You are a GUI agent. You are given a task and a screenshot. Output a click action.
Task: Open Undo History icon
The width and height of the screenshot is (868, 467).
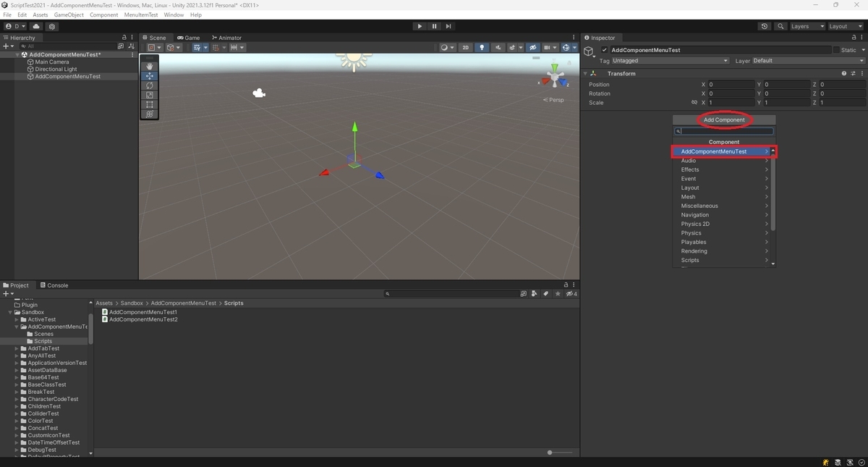tap(765, 26)
